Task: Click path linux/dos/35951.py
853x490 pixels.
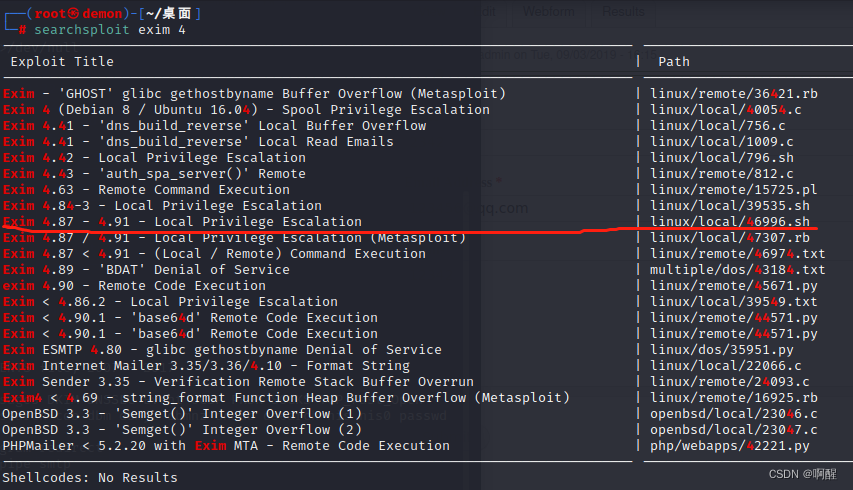Action: pyautogui.click(x=722, y=350)
